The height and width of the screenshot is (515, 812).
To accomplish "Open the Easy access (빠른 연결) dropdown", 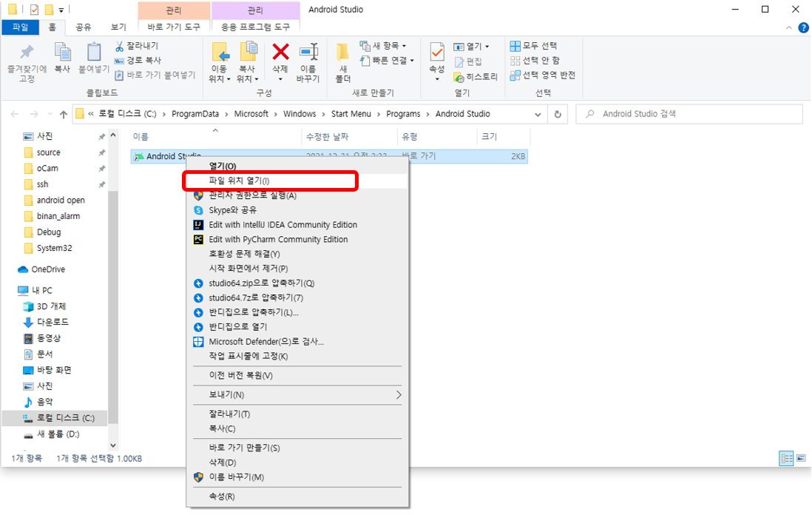I will pyautogui.click(x=388, y=61).
